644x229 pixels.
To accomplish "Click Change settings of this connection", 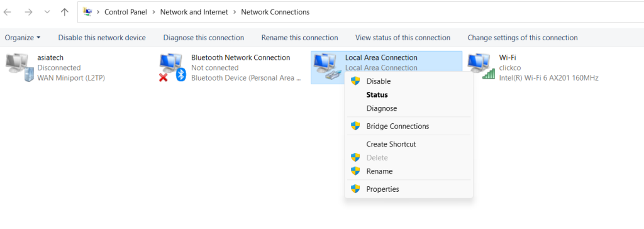I will pos(523,37).
